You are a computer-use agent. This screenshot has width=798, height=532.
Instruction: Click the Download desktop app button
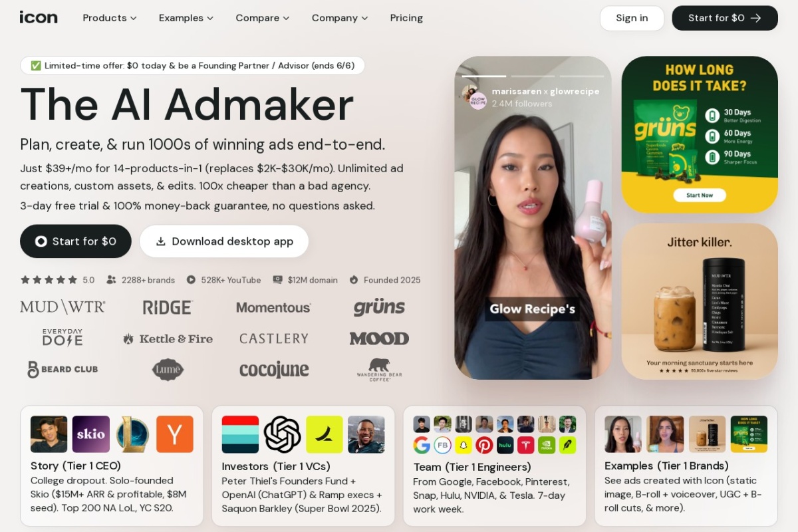click(x=224, y=241)
